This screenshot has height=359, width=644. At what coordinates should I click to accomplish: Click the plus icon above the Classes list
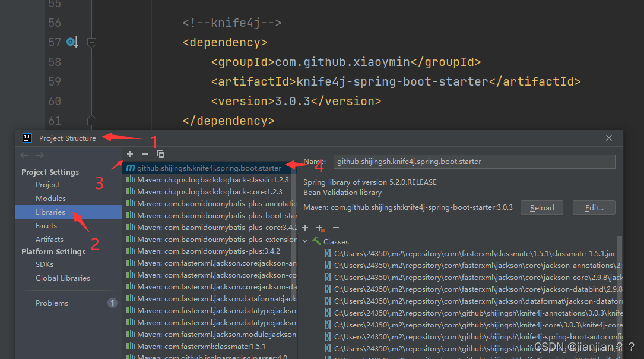[305, 227]
